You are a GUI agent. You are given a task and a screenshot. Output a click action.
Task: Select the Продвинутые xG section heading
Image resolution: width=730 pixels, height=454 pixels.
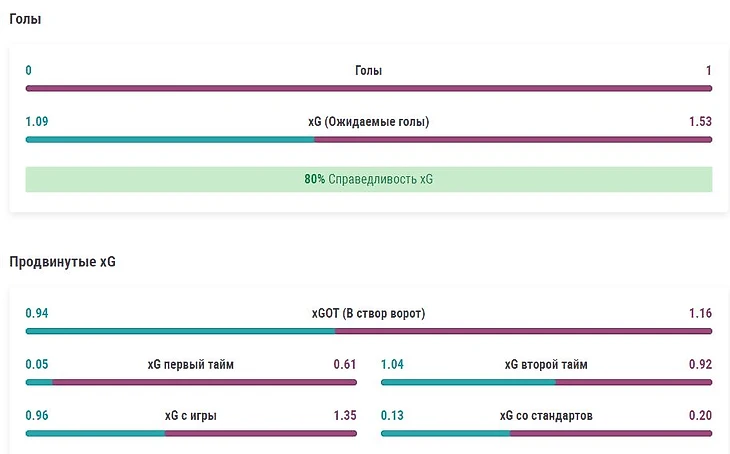(x=62, y=262)
